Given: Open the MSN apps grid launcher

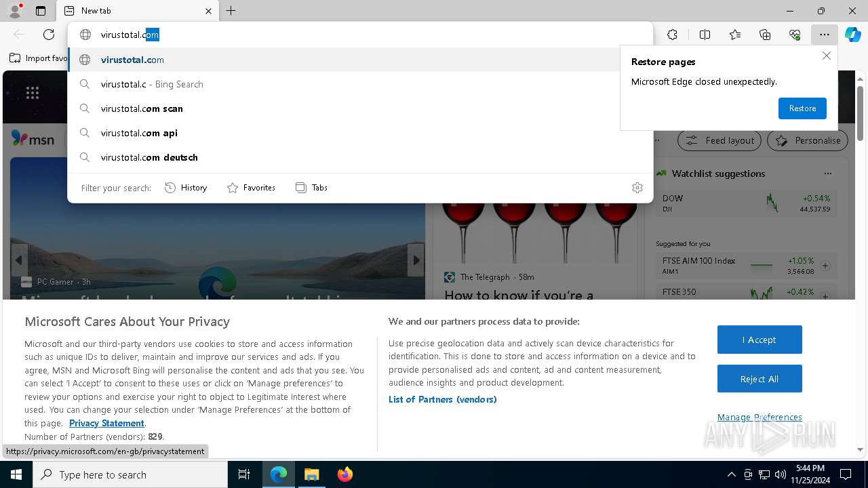Looking at the screenshot, I should (33, 93).
